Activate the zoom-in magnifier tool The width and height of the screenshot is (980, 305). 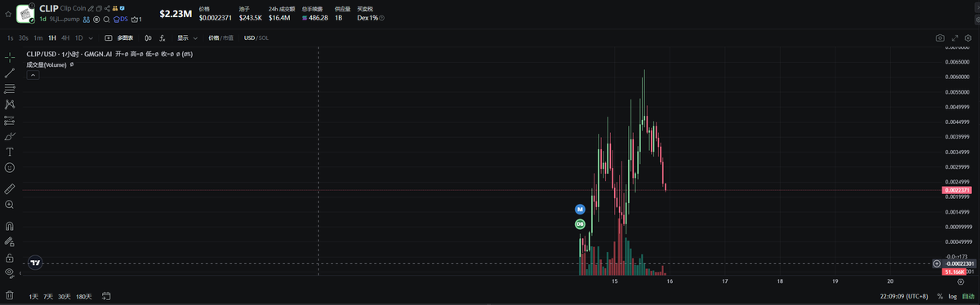[10, 205]
